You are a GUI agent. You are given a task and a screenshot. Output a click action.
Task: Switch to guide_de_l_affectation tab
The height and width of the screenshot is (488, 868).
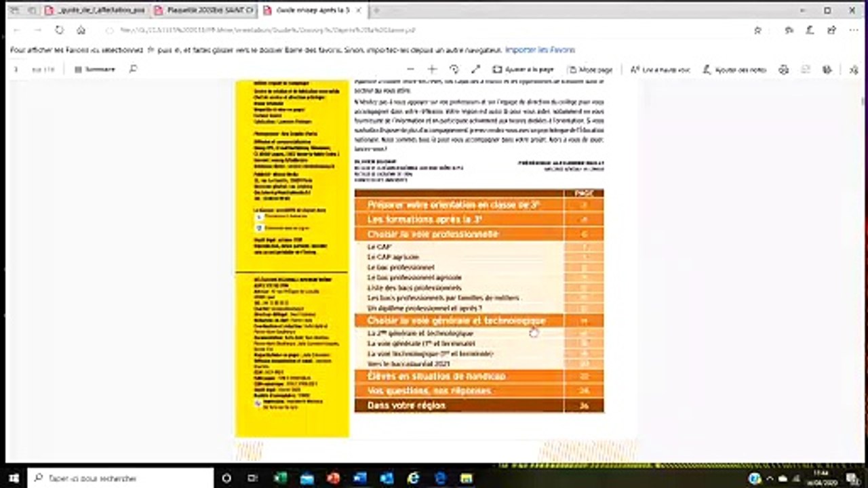coord(95,10)
